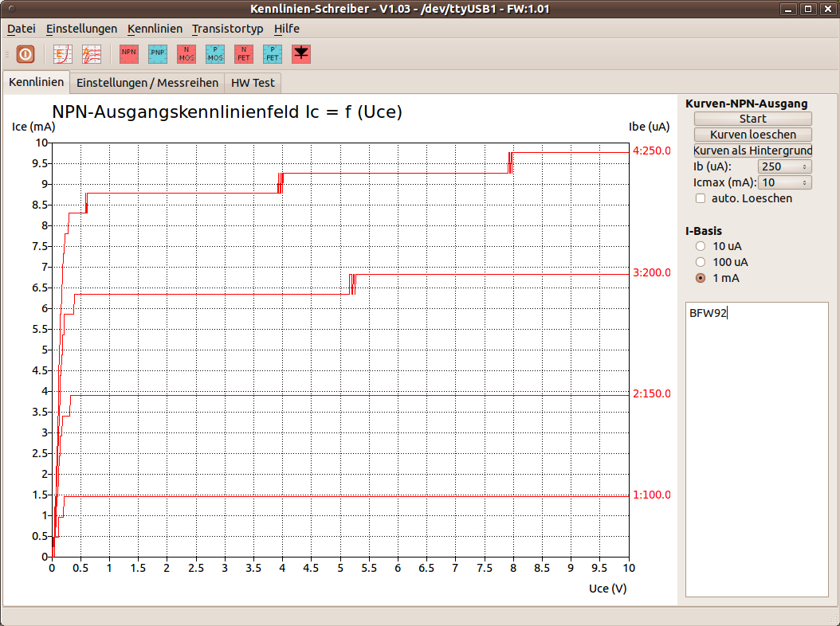Choose the P FET transistor icon
The width and height of the screenshot is (840, 626).
(273, 54)
